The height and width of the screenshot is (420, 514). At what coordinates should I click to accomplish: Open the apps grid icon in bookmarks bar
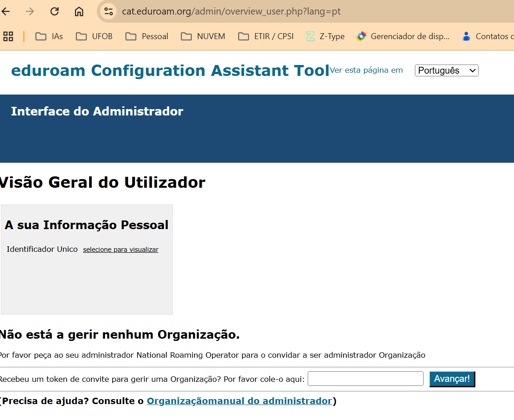[8, 36]
